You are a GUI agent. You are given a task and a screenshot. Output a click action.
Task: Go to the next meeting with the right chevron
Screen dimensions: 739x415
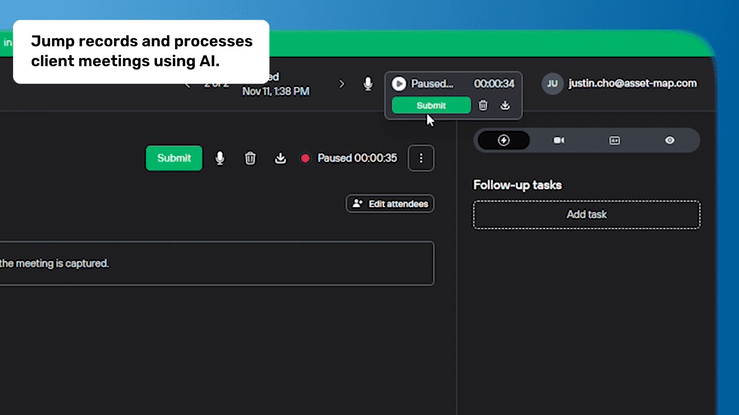click(x=342, y=84)
